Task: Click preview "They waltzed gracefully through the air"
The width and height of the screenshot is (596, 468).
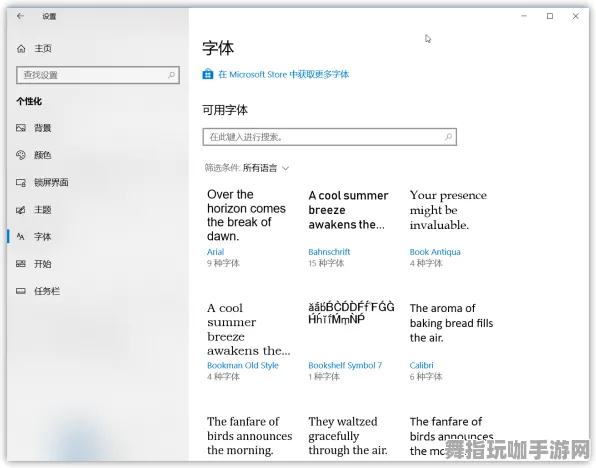Action: [x=348, y=436]
